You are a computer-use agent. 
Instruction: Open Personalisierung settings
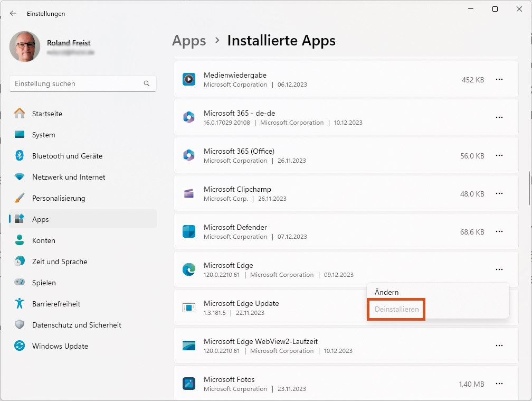click(83, 198)
